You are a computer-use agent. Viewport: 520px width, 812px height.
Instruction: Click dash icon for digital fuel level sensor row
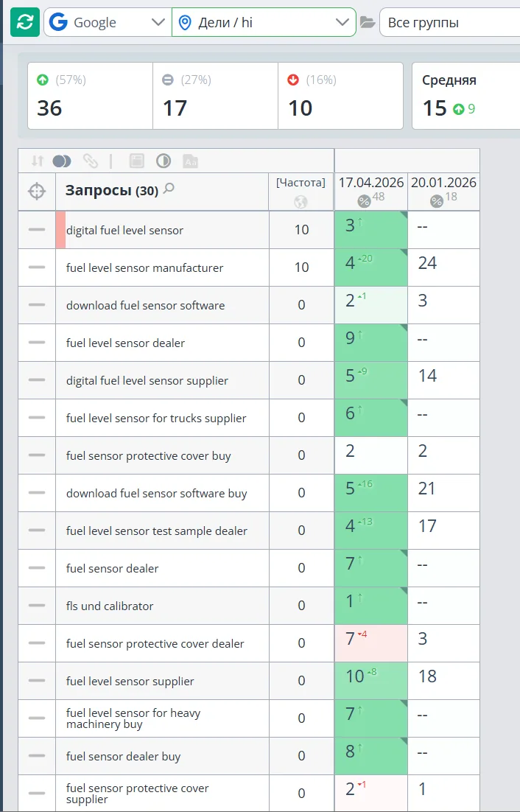tap(37, 229)
